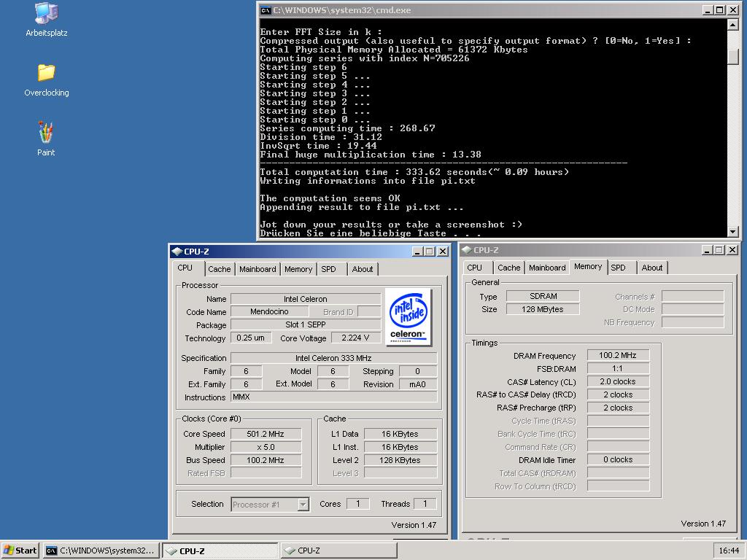The width and height of the screenshot is (747, 560).
Task: Click the Specification field Intel Celeron 333 MHz
Action: (333, 358)
